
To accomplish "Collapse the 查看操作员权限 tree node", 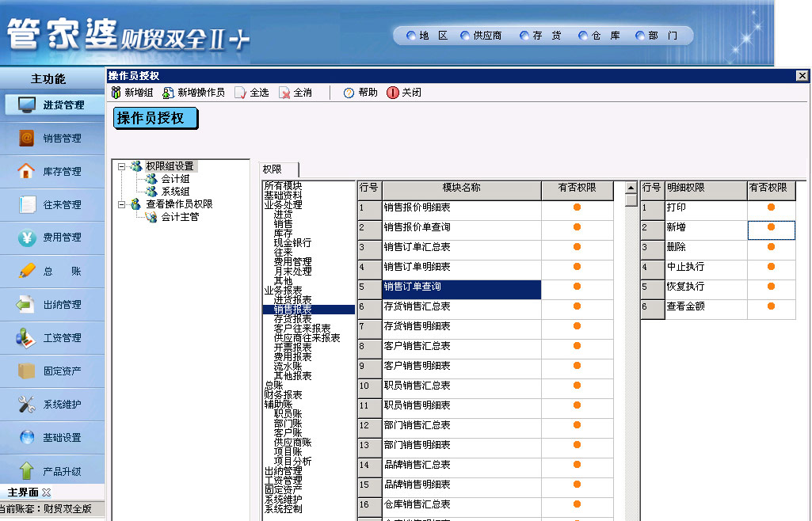I will [121, 204].
